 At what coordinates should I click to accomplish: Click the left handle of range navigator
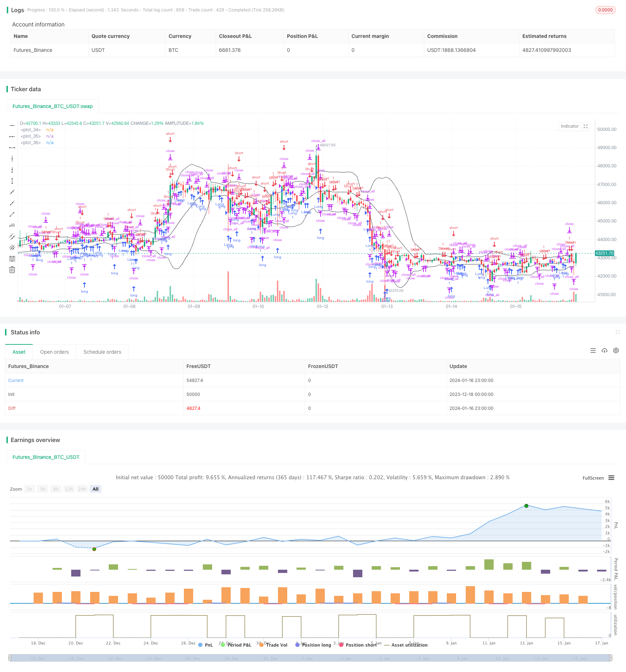click(x=10, y=658)
